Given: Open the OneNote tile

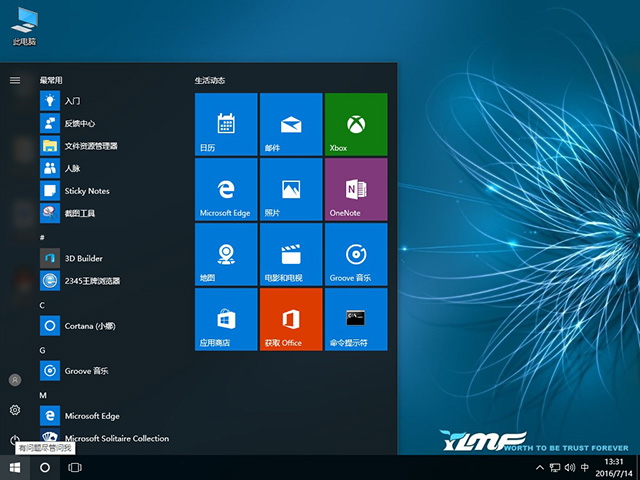Looking at the screenshot, I should tap(355, 189).
